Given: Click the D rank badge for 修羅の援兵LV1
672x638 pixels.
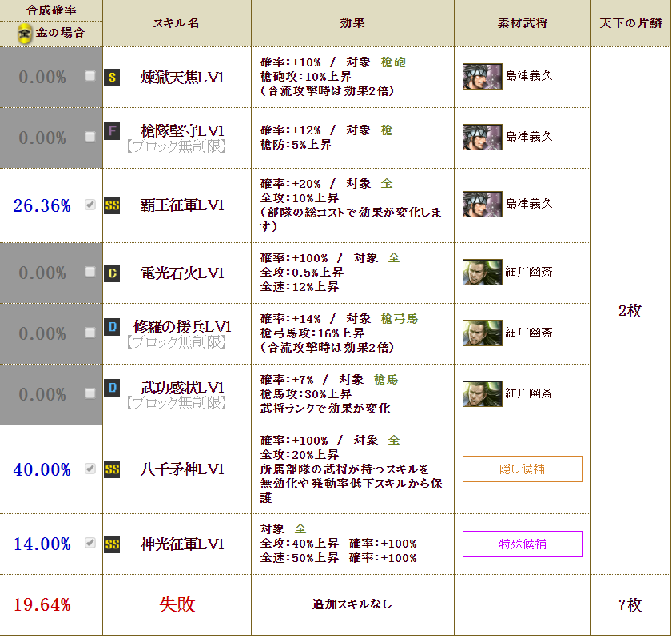Looking at the screenshot, I should click(112, 327).
